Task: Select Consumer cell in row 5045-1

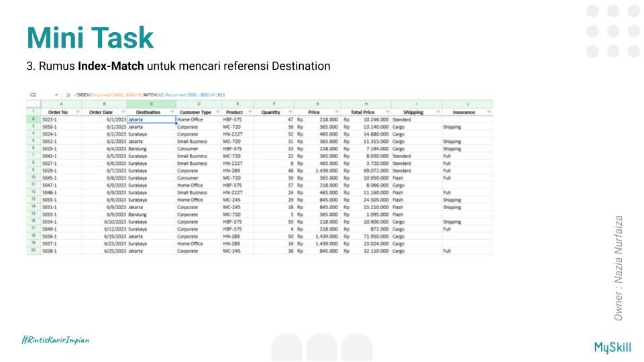Action: pos(199,178)
